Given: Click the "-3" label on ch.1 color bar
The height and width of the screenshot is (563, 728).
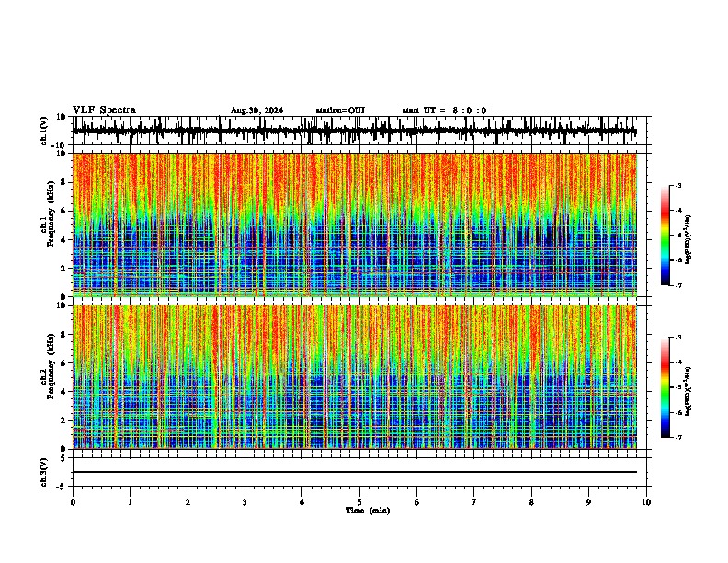Looking at the screenshot, I should [677, 185].
